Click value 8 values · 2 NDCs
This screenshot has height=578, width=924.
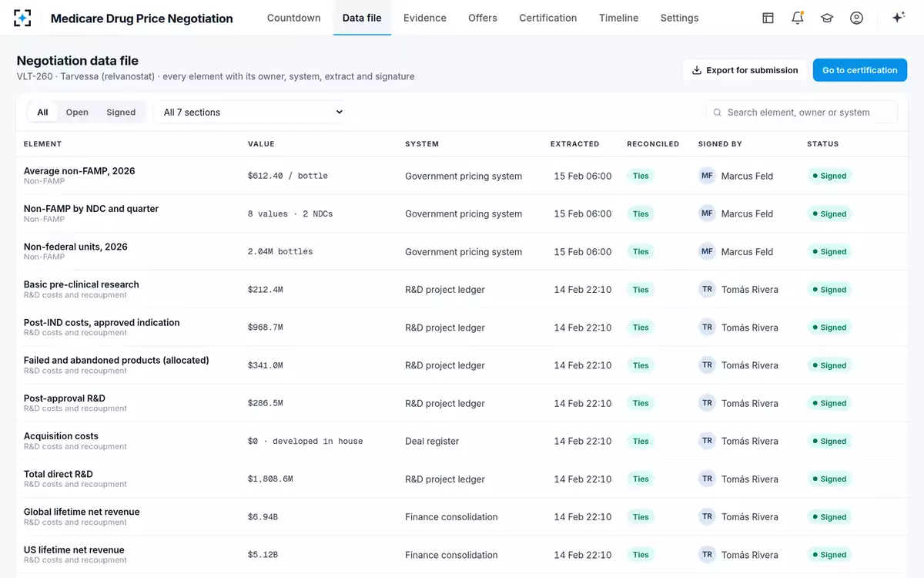[290, 213]
